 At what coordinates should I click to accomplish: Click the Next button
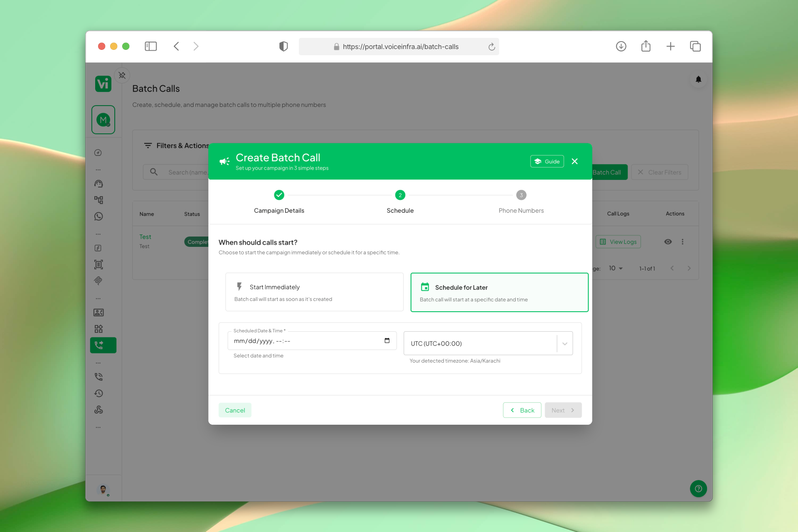563,410
